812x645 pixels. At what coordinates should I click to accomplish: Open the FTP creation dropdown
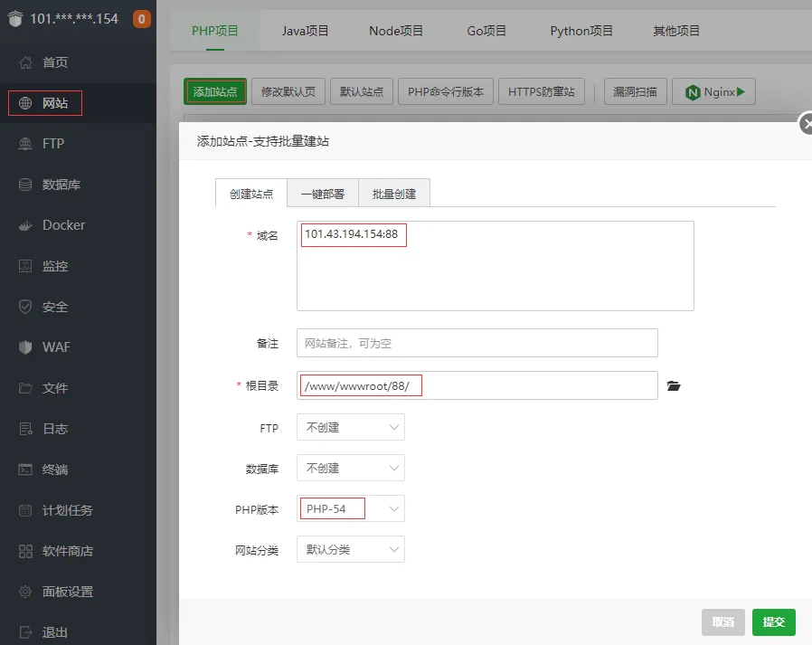tap(351, 427)
